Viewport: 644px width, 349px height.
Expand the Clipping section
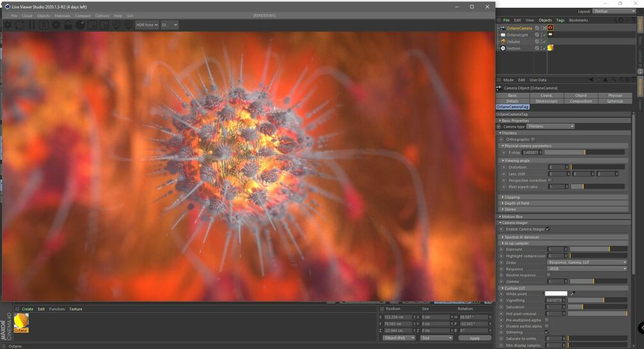(x=564, y=197)
